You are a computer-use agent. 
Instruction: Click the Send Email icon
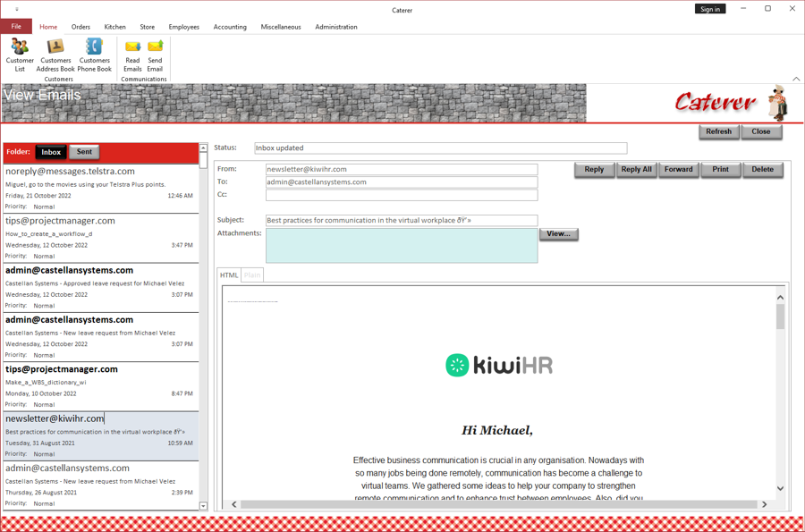click(x=155, y=55)
